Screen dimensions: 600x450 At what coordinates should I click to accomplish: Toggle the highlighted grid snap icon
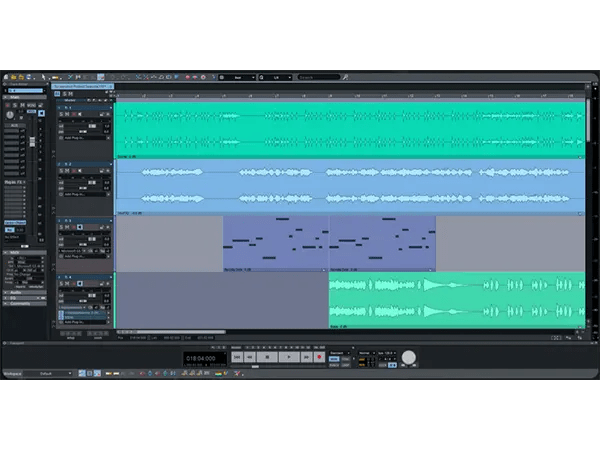click(101, 77)
